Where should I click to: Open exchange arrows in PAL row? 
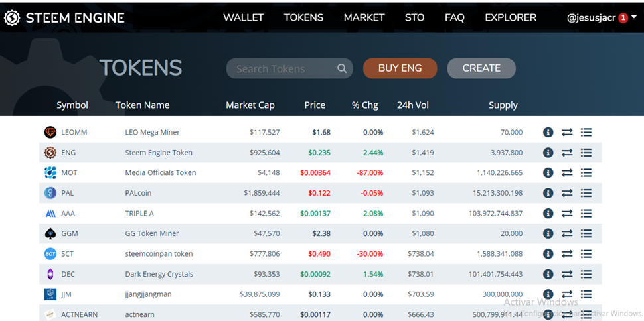point(567,193)
